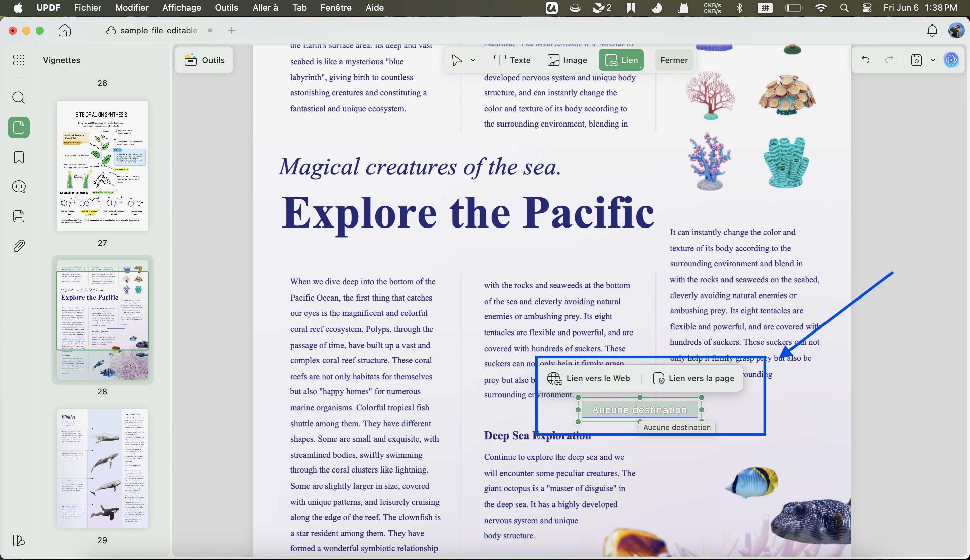
Task: Select the Texte editing tool
Action: [x=512, y=60]
